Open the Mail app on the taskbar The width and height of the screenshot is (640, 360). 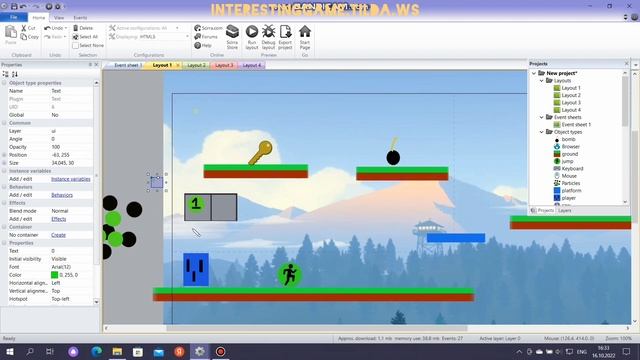[x=158, y=351]
